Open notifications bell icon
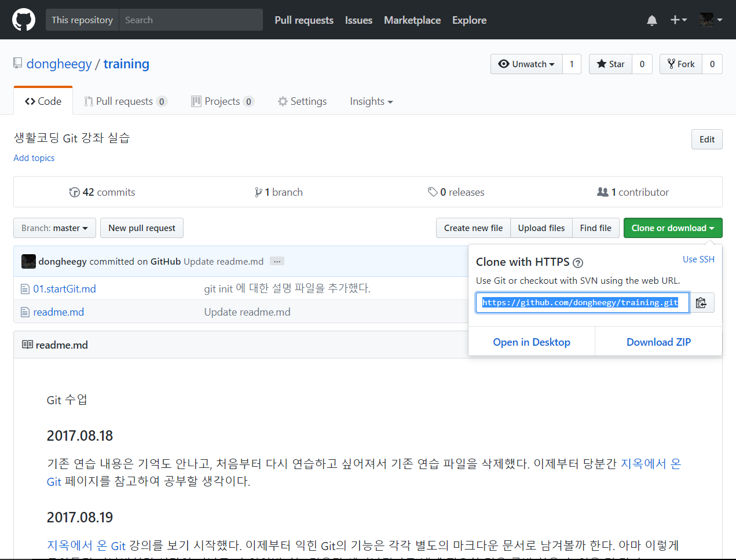 [652, 20]
